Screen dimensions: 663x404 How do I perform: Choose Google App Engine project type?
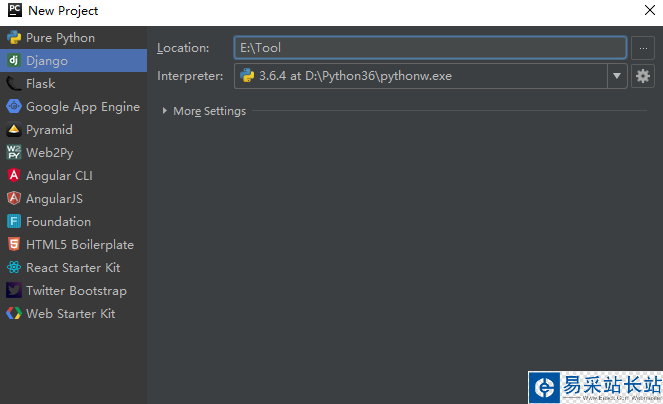coord(74,107)
